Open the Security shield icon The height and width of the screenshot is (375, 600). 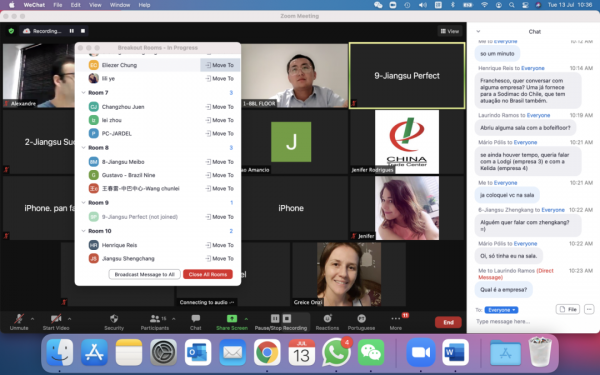click(x=114, y=318)
